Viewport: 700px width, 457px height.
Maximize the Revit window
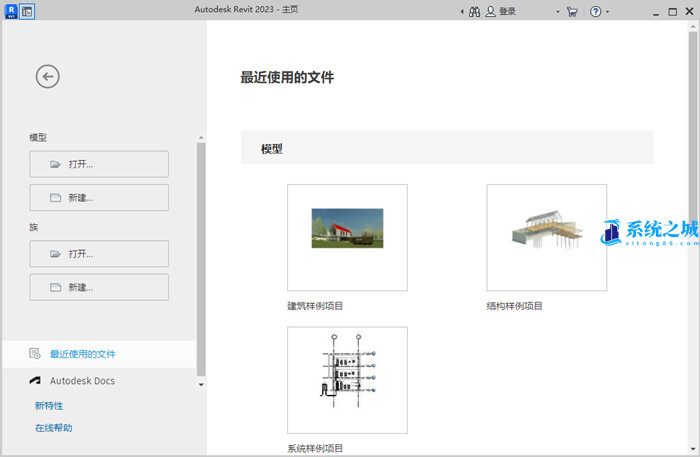tap(672, 12)
